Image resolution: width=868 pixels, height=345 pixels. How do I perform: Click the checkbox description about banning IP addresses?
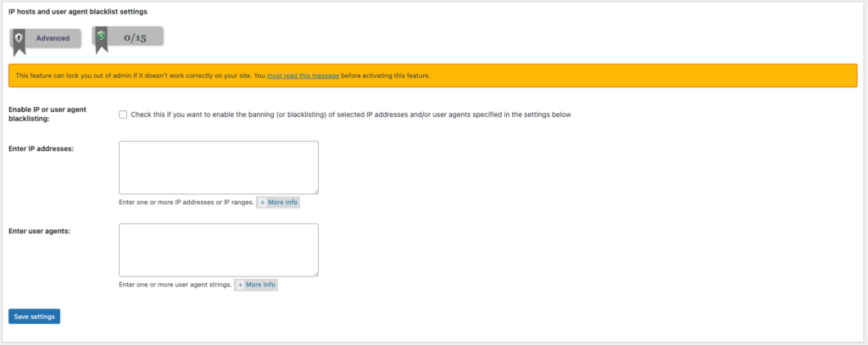(x=350, y=114)
